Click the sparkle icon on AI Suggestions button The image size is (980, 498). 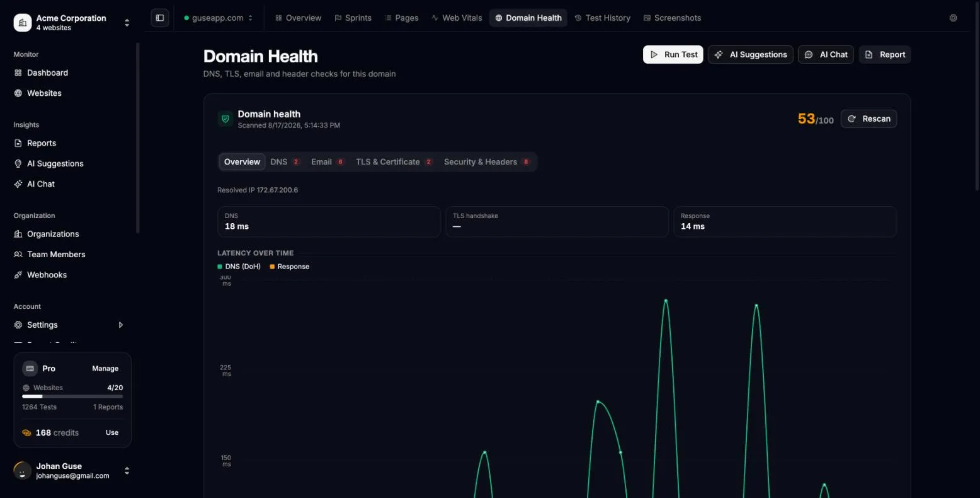719,55
